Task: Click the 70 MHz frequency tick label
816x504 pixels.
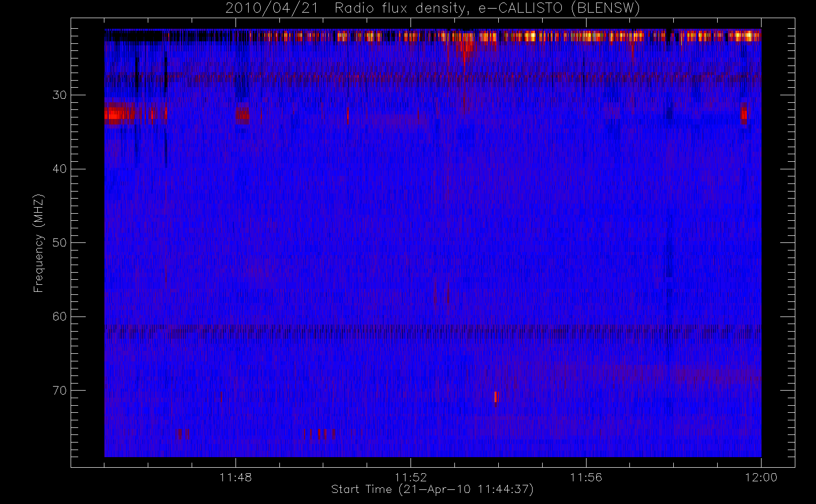Action: tap(60, 390)
